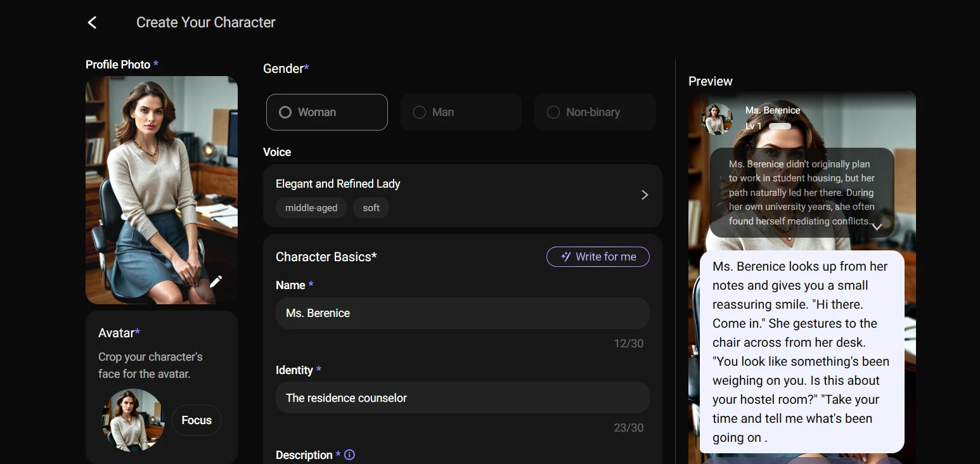Select the Man gender option
This screenshot has width=980, height=464.
(x=460, y=112)
